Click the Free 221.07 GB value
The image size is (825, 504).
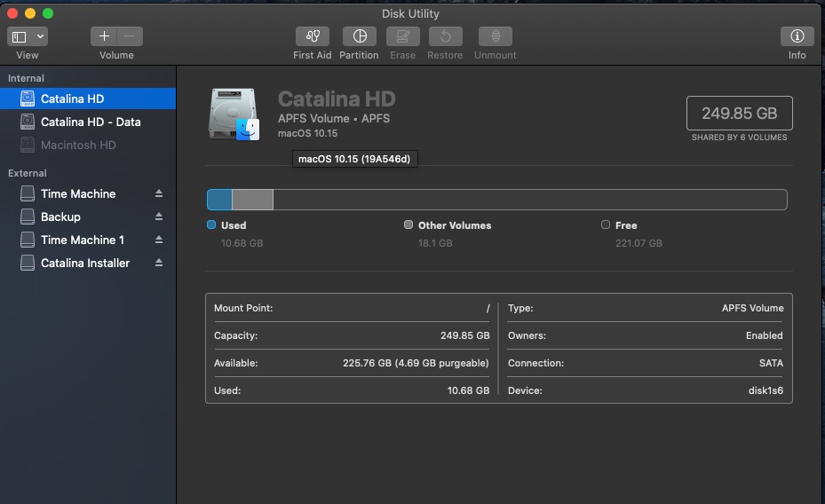pos(639,243)
